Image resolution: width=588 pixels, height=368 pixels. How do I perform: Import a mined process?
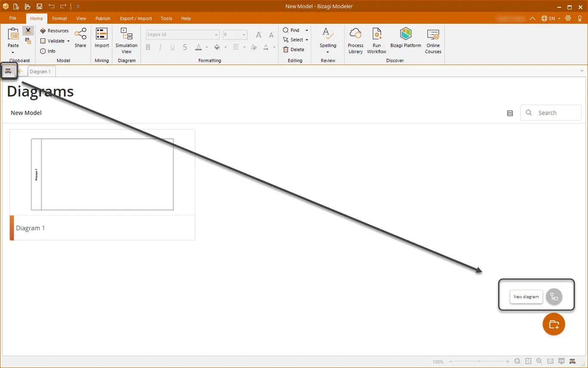(x=102, y=37)
